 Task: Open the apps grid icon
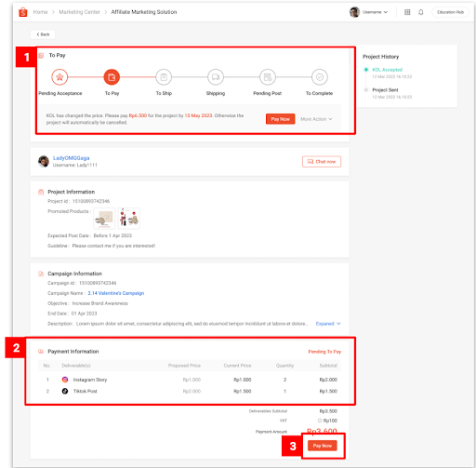point(407,12)
